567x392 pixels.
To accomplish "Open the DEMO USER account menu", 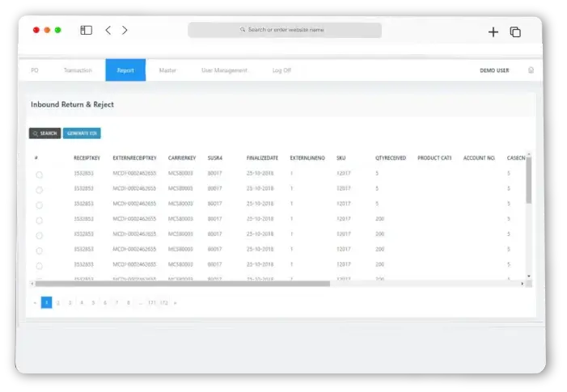I will tap(494, 70).
